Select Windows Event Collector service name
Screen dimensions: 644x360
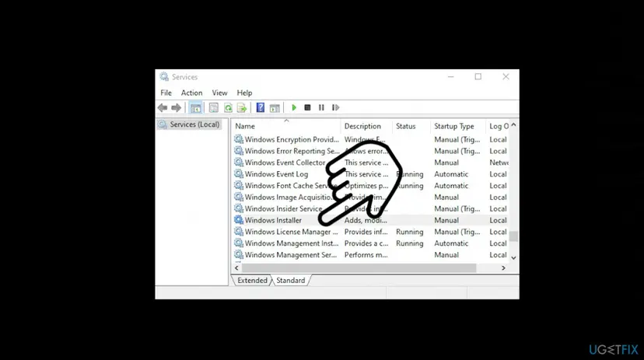click(285, 163)
